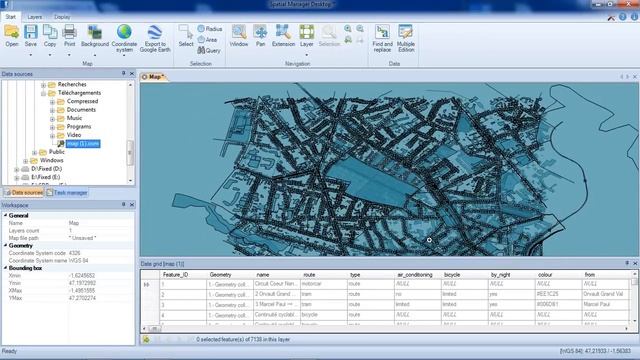Open the Query selection tool

point(209,51)
